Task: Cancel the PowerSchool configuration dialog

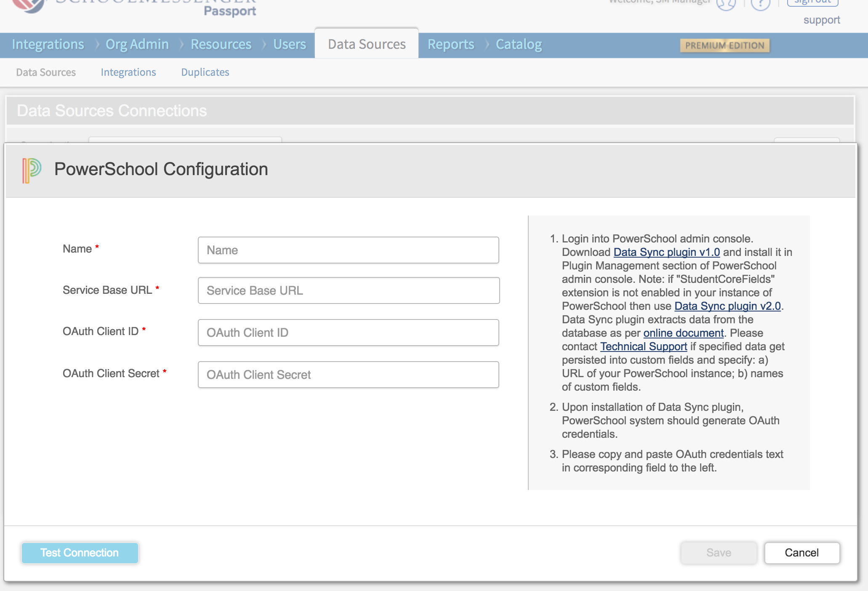Action: click(801, 553)
